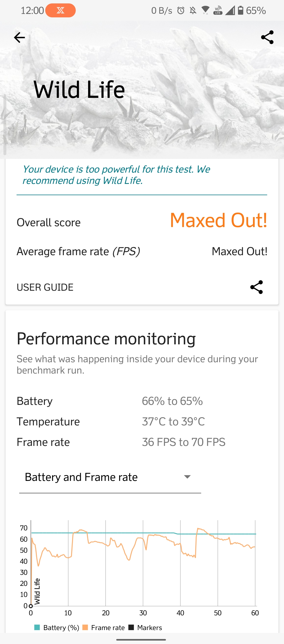The width and height of the screenshot is (284, 644).
Task: Click the dropdown arrow beside chart selector
Action: (x=187, y=477)
